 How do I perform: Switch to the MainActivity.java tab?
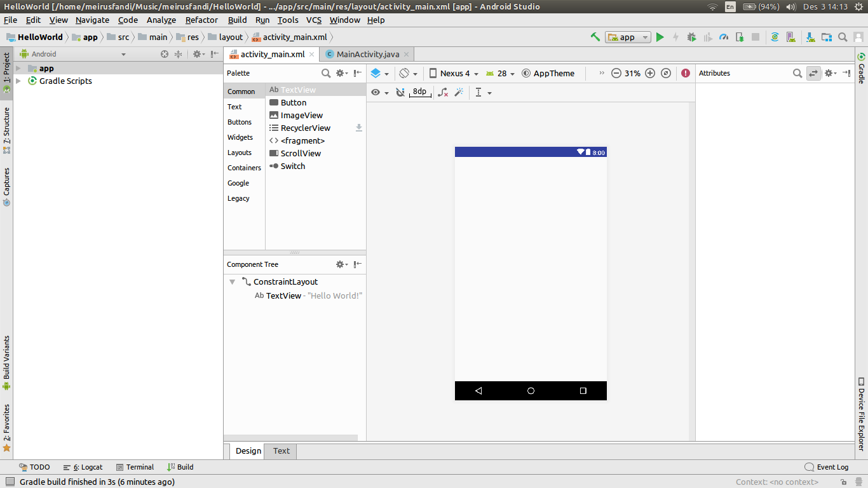pos(368,54)
